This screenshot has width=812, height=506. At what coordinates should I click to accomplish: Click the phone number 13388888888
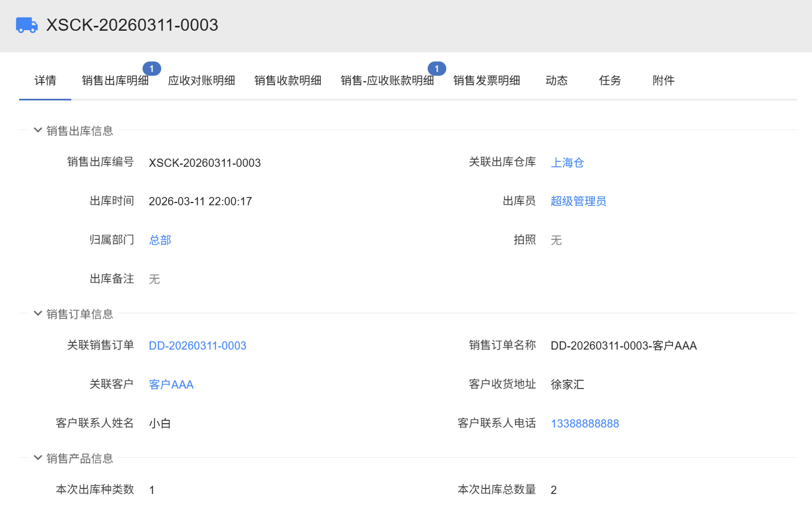[584, 424]
